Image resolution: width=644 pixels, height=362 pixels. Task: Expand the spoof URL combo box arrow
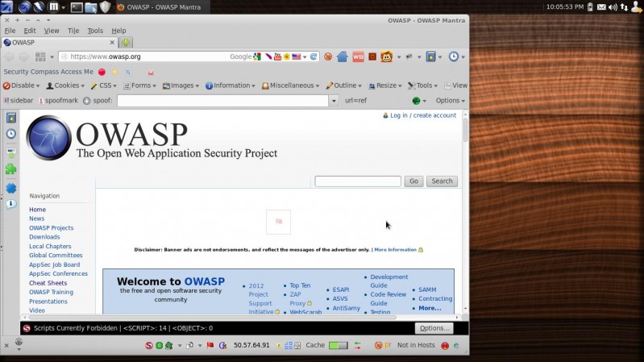(x=333, y=101)
